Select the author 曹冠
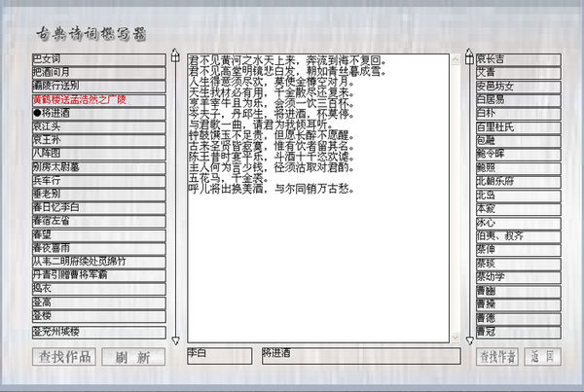Image resolution: width=584 pixels, height=392 pixels. (x=519, y=332)
